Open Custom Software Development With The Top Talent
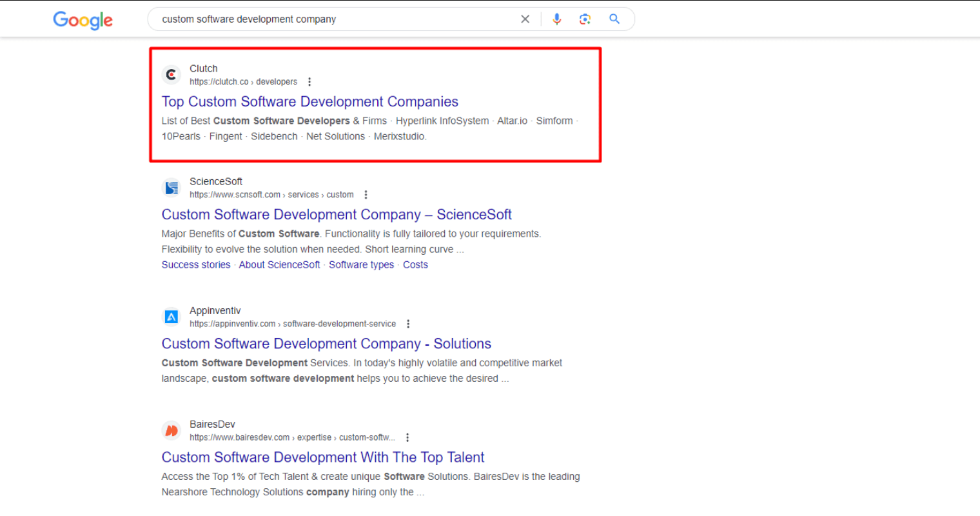 pyautogui.click(x=323, y=457)
